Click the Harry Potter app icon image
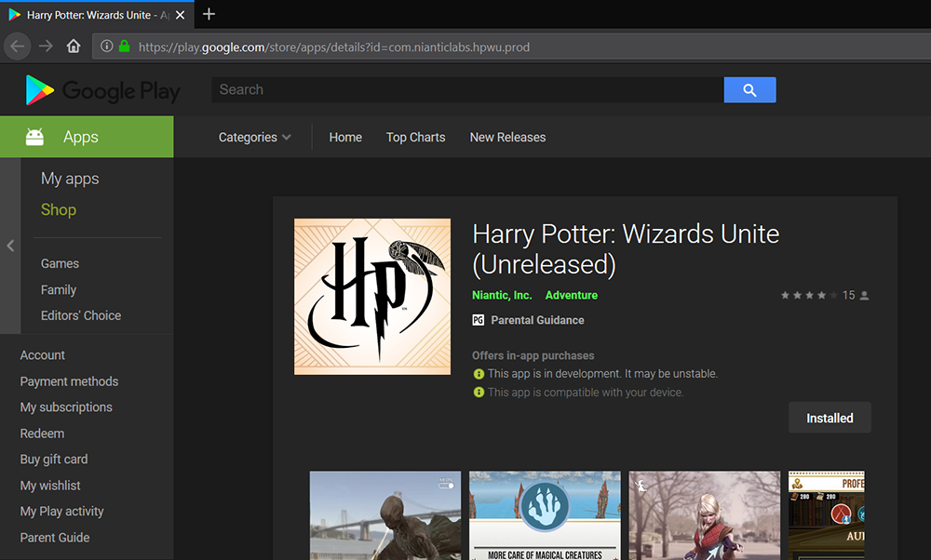 coord(372,297)
